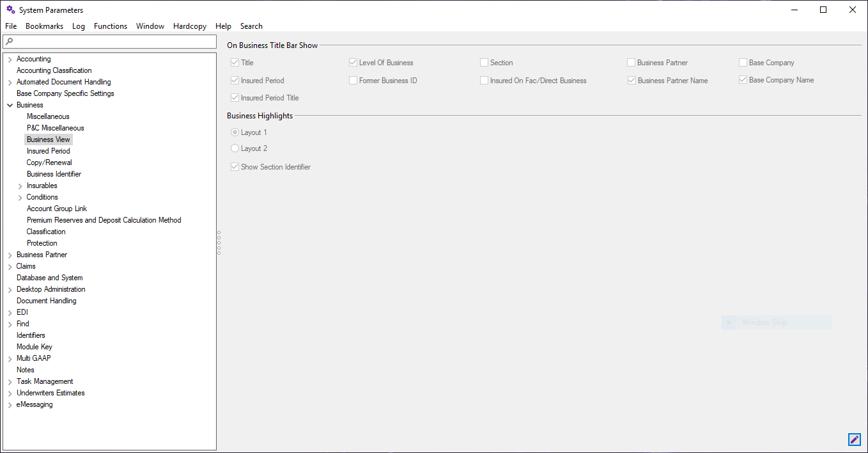Select P&C Miscellaneous tree item
Viewport: 868px width, 453px height.
tap(55, 128)
